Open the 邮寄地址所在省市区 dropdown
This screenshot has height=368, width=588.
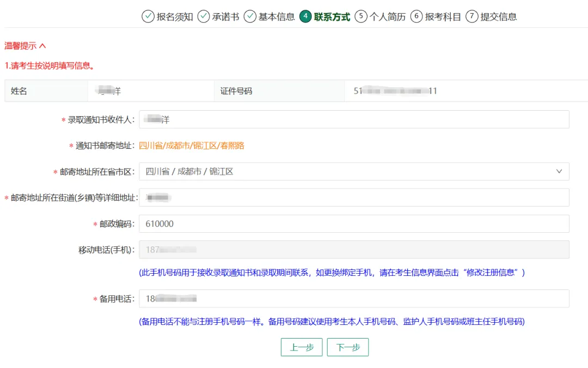point(354,172)
